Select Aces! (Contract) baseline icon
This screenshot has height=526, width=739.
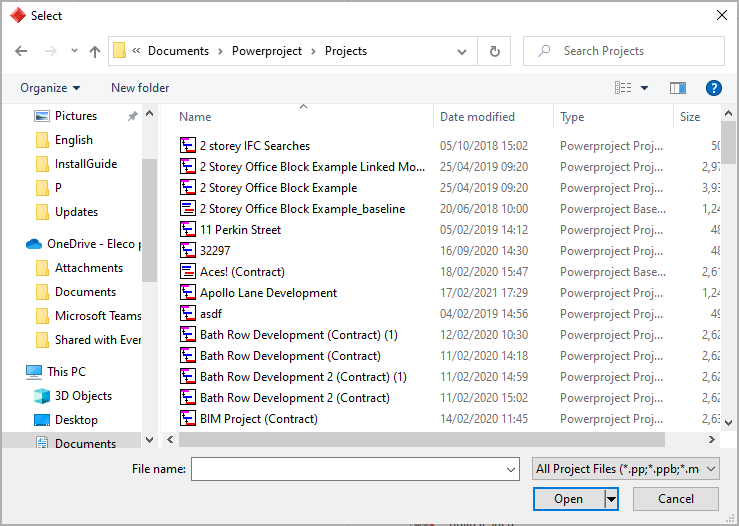[188, 271]
